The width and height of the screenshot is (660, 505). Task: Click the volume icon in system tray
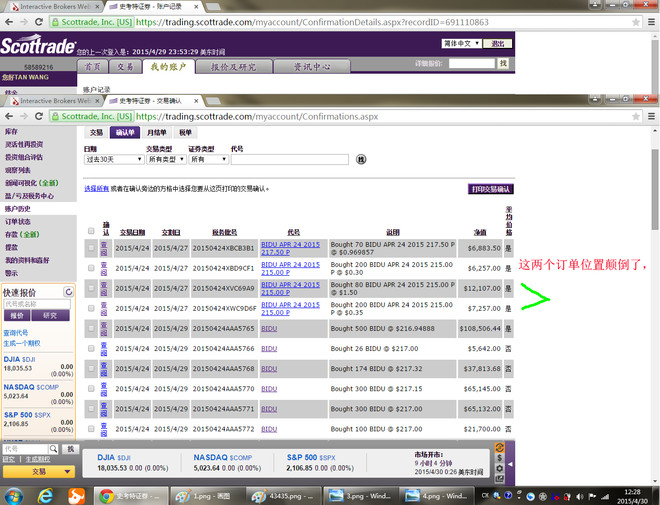[580, 496]
